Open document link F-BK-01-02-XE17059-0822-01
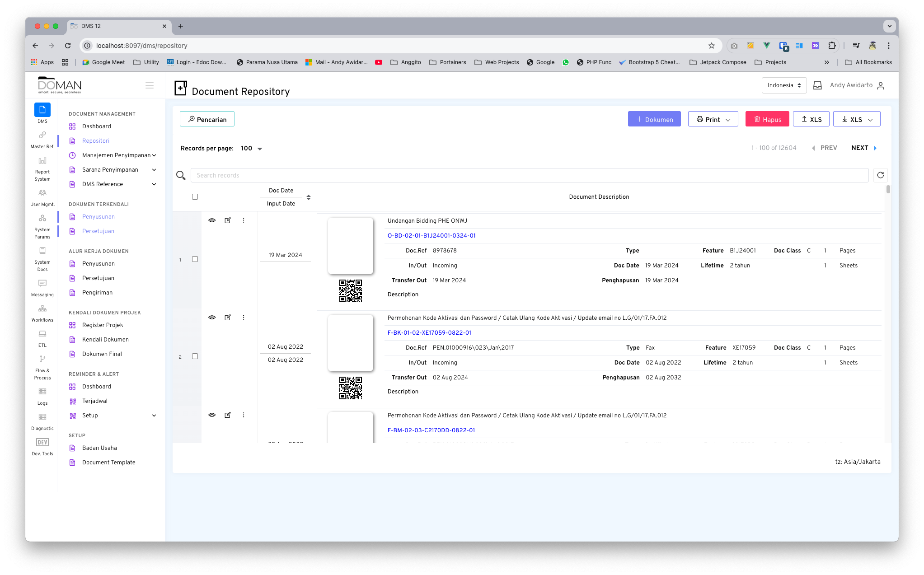 (x=429, y=332)
